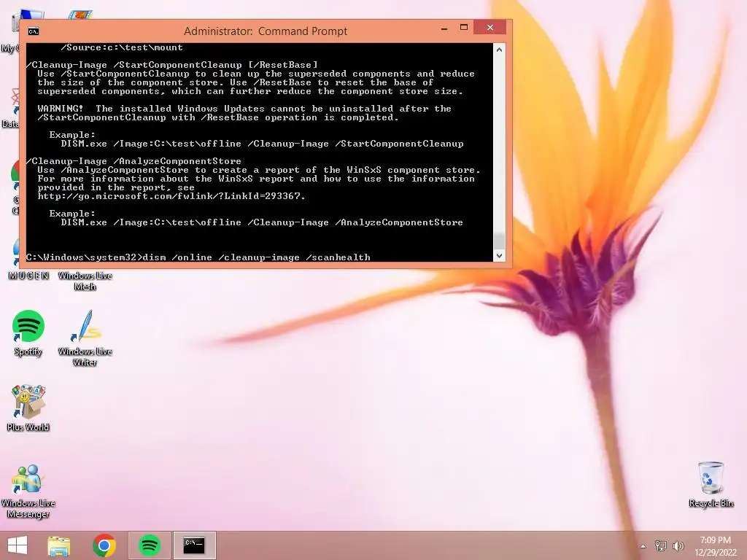The width and height of the screenshot is (747, 560).
Task: Click the DISM.exe /StartComponentCleanup example line
Action: tap(262, 144)
